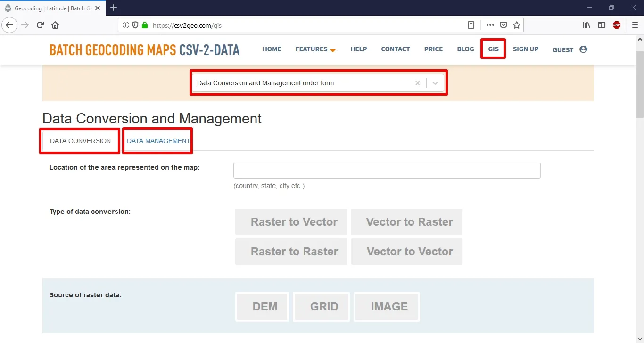This screenshot has height=343, width=644.
Task: Click the location of area input field
Action: tap(387, 171)
